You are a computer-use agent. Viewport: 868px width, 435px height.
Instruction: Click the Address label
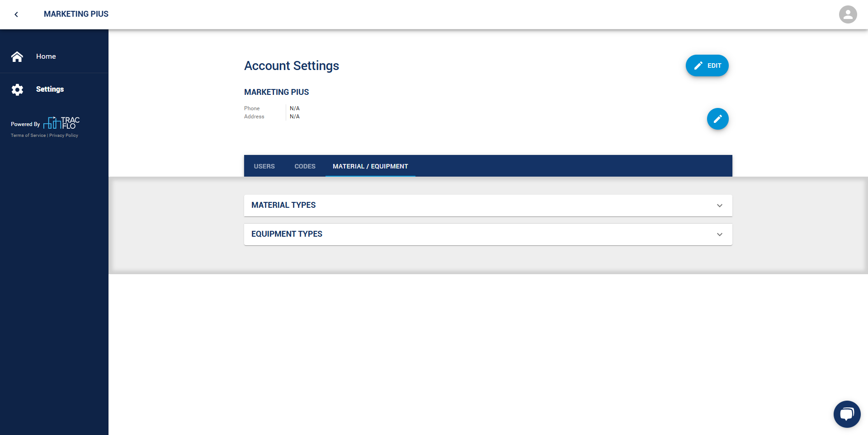coord(254,117)
